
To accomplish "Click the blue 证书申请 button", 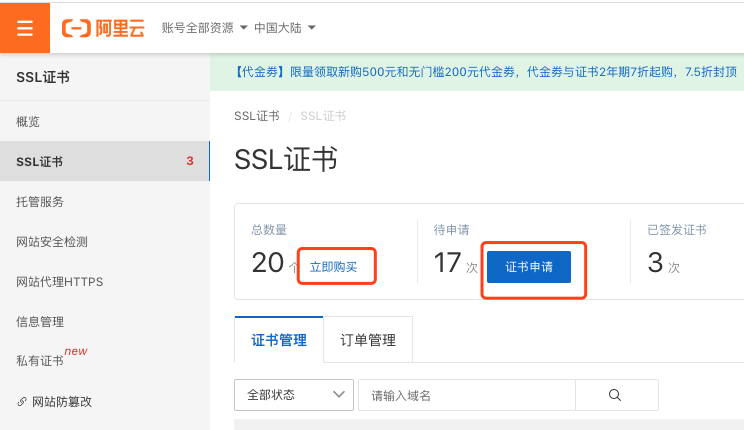I will [x=529, y=267].
